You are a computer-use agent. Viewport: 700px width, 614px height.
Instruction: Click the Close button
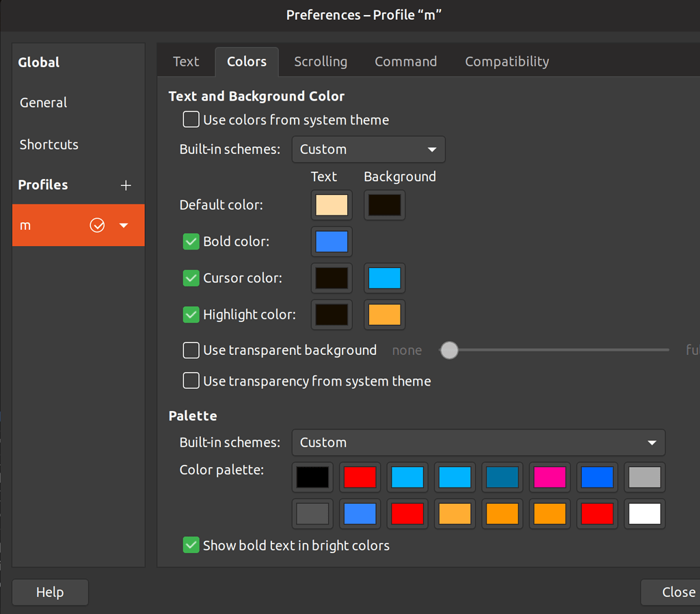[x=677, y=592]
